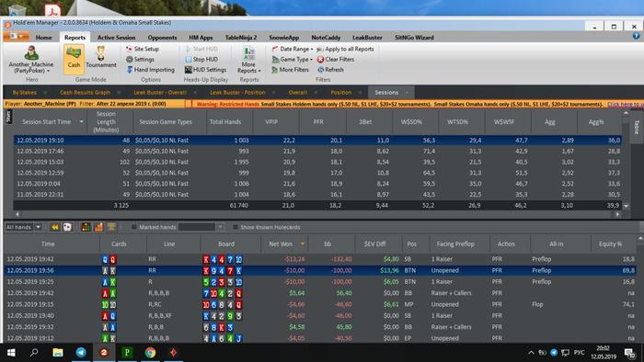This screenshot has width=644, height=362.
Task: Open More Filters
Action: 290,70
